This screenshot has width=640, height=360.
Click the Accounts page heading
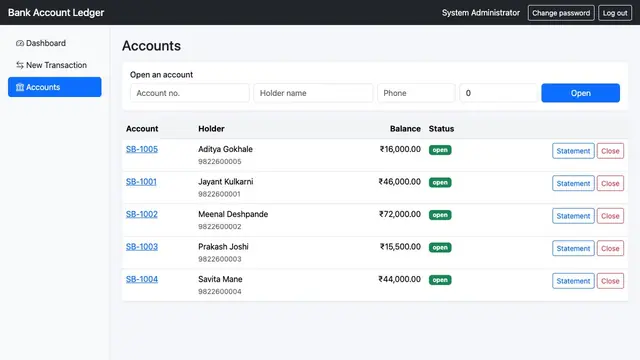coord(151,46)
